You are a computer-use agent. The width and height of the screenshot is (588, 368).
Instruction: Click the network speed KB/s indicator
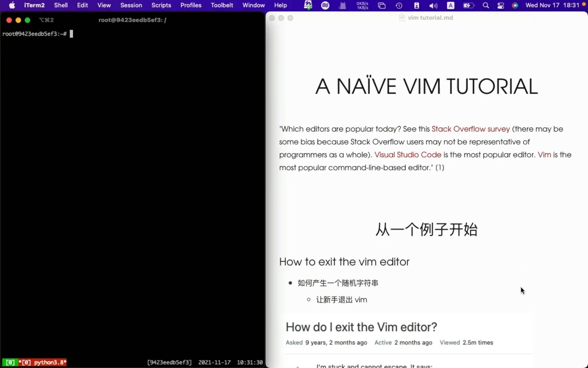coord(362,5)
